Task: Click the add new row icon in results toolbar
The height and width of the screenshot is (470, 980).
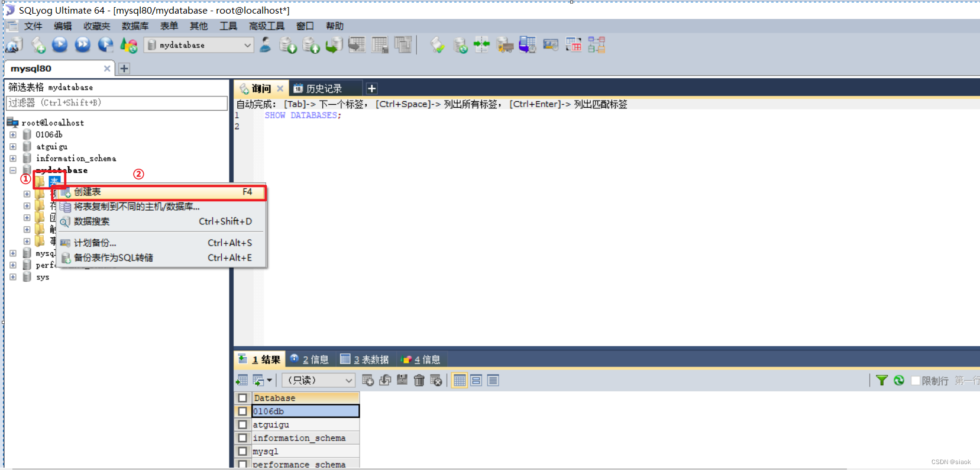Action: (x=368, y=380)
